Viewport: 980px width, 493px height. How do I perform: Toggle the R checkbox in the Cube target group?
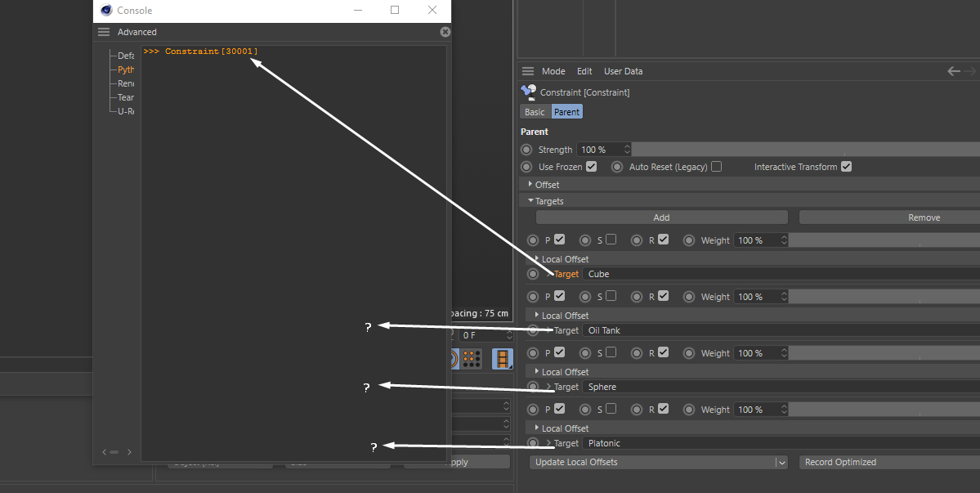663,240
